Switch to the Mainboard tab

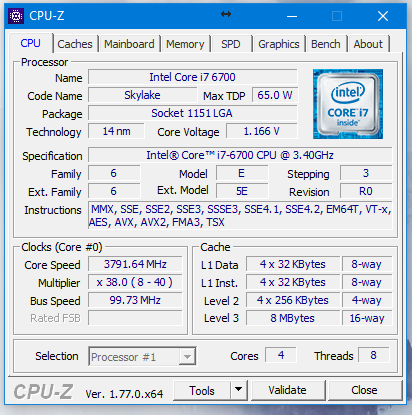pos(129,44)
